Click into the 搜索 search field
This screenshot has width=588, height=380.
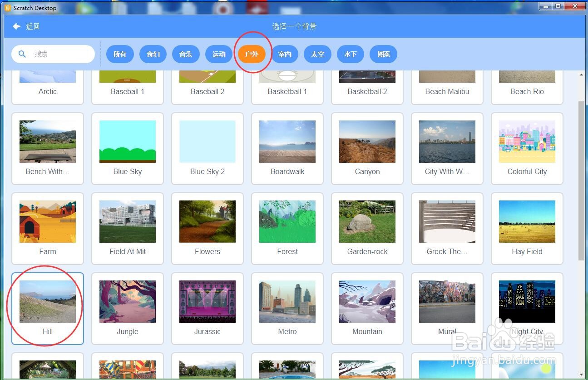pyautogui.click(x=53, y=54)
